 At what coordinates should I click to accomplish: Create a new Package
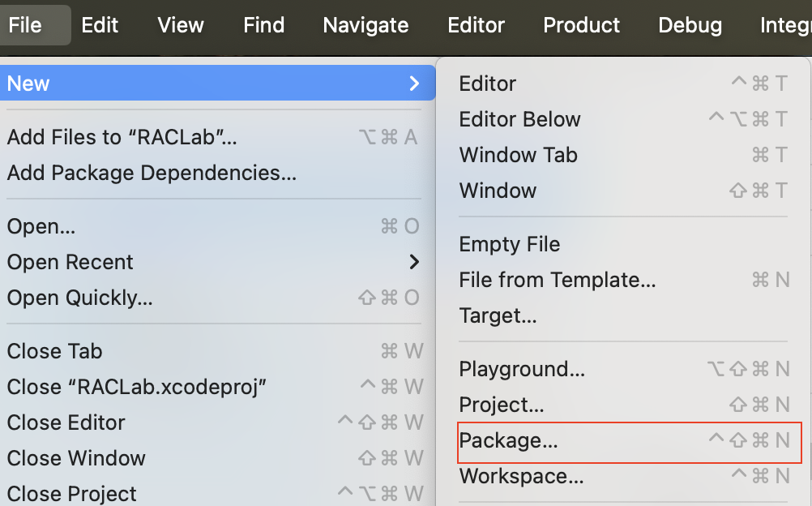pyautogui.click(x=509, y=440)
